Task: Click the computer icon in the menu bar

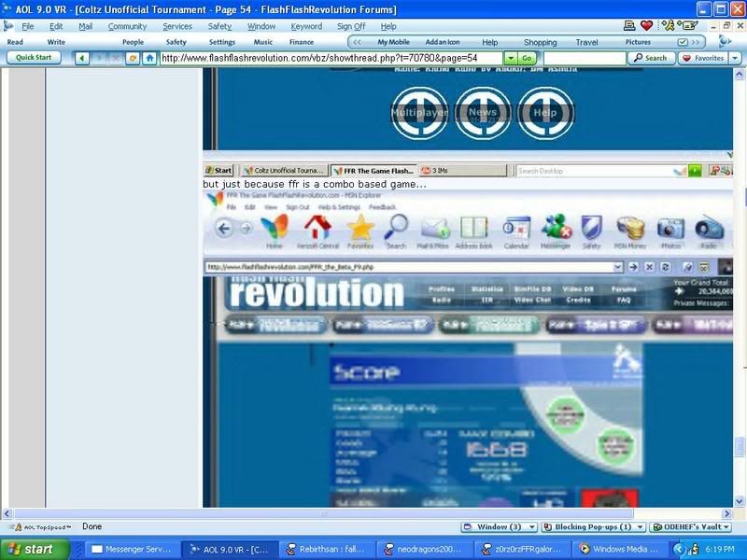Action: (628, 26)
